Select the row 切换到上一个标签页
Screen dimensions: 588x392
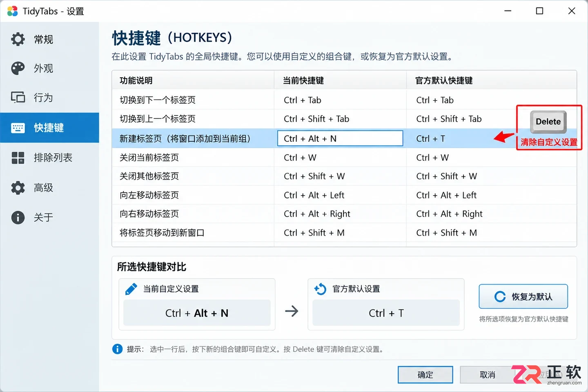click(x=344, y=119)
